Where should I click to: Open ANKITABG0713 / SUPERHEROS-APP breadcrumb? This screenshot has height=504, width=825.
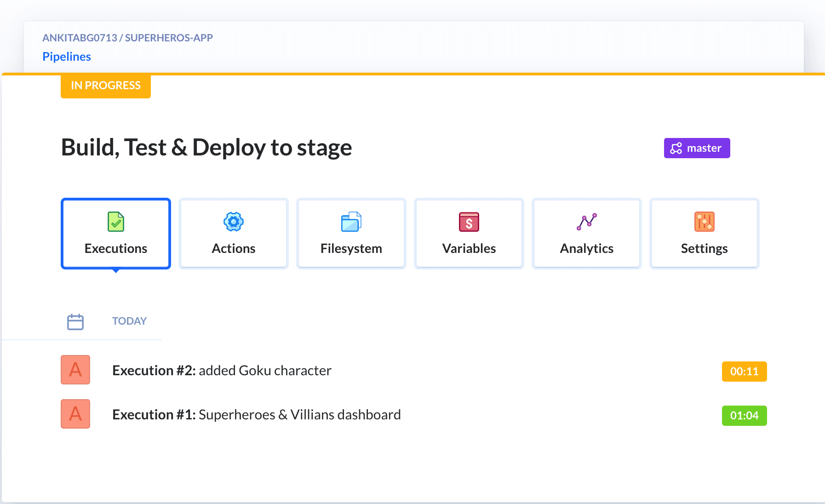pos(127,38)
